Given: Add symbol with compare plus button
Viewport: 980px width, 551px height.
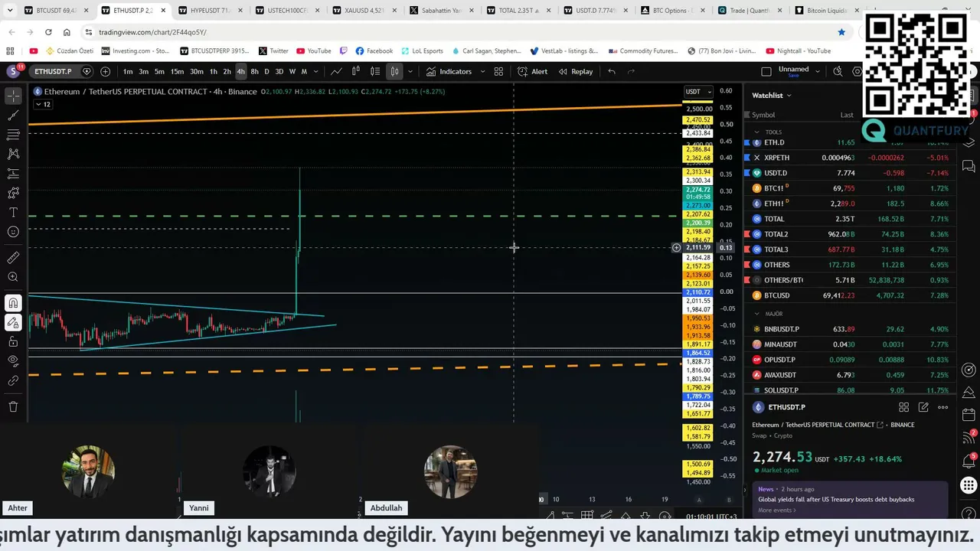Looking at the screenshot, I should (x=105, y=71).
